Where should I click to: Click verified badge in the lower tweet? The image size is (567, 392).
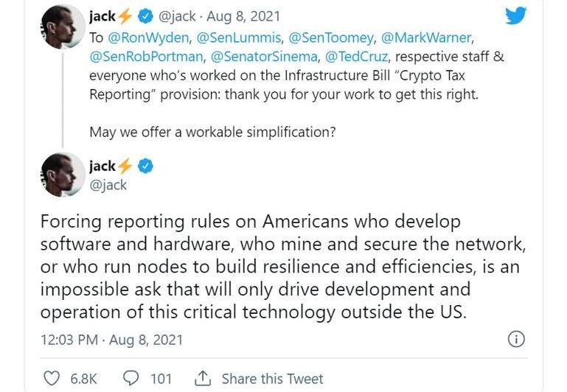[x=146, y=167]
